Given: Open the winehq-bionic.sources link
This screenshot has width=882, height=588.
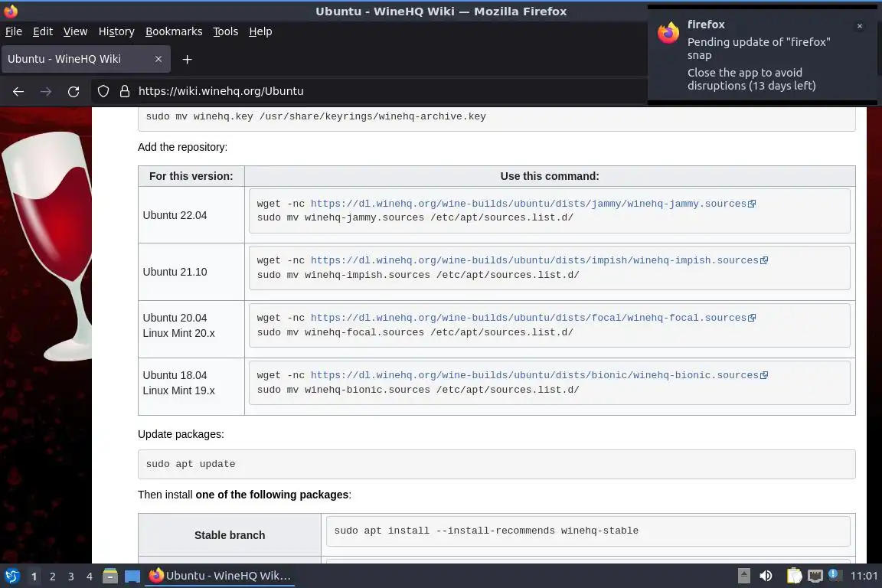Looking at the screenshot, I should 534,375.
